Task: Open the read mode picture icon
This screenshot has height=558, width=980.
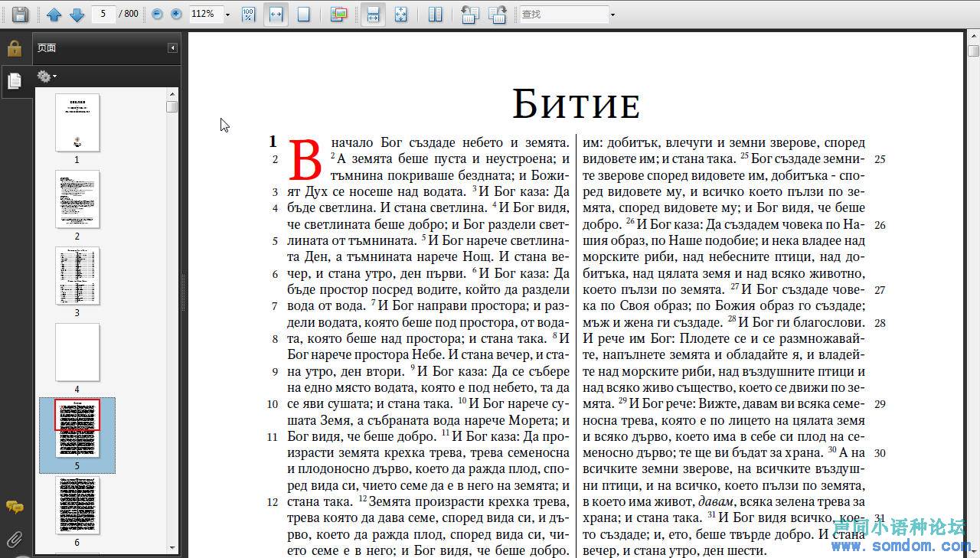Action: point(338,14)
